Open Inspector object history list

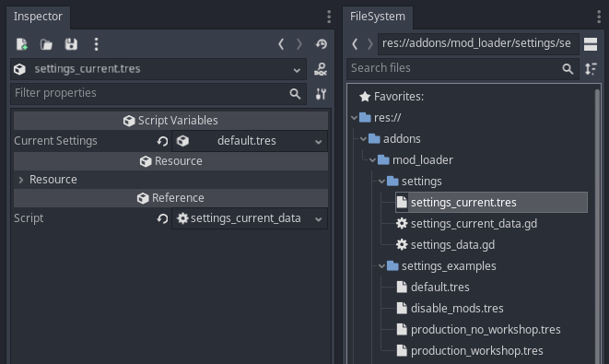(322, 44)
